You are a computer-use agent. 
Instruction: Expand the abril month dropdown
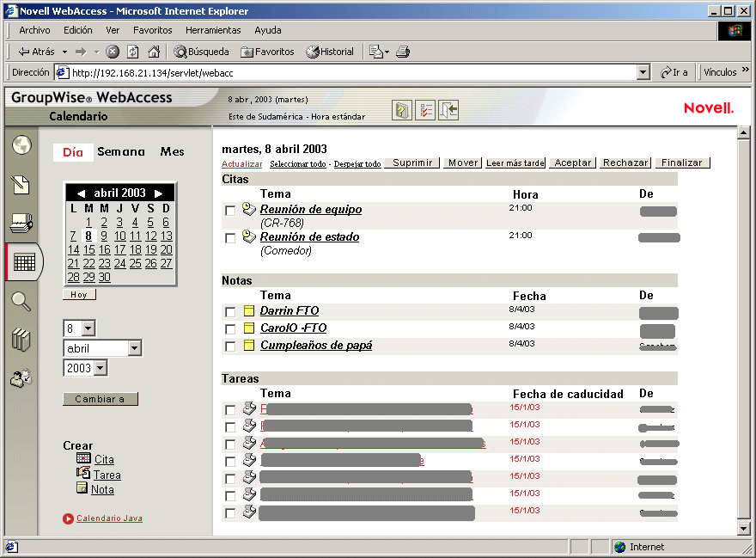tap(135, 348)
